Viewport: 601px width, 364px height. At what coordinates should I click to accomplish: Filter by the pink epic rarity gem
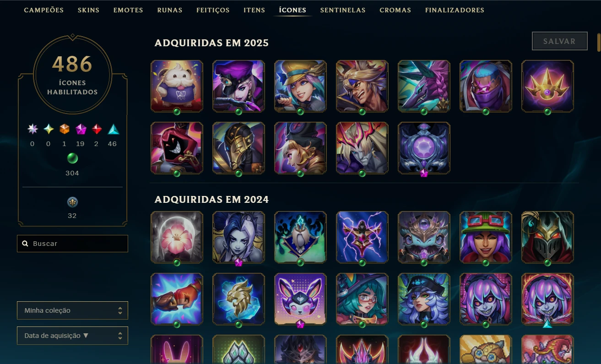[x=81, y=130]
